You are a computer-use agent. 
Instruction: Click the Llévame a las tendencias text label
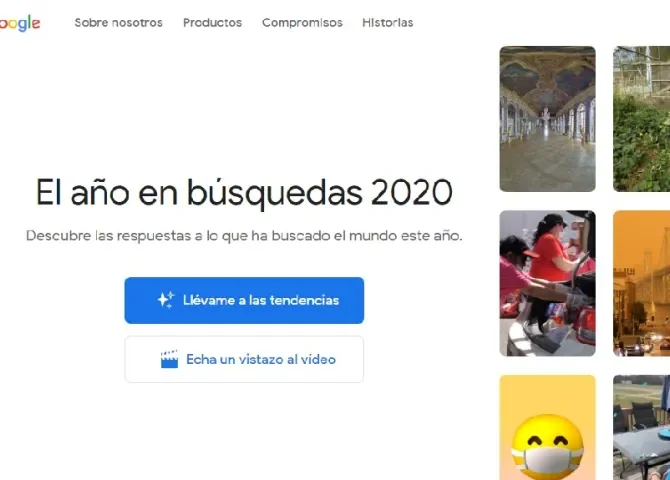[x=261, y=300]
